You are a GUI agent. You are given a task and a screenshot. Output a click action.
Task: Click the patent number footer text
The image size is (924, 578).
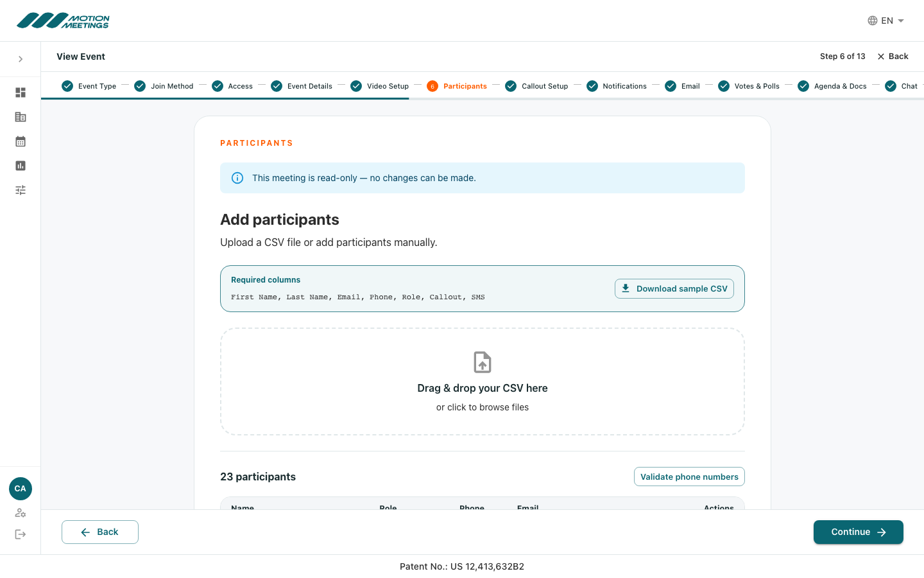pyautogui.click(x=462, y=566)
